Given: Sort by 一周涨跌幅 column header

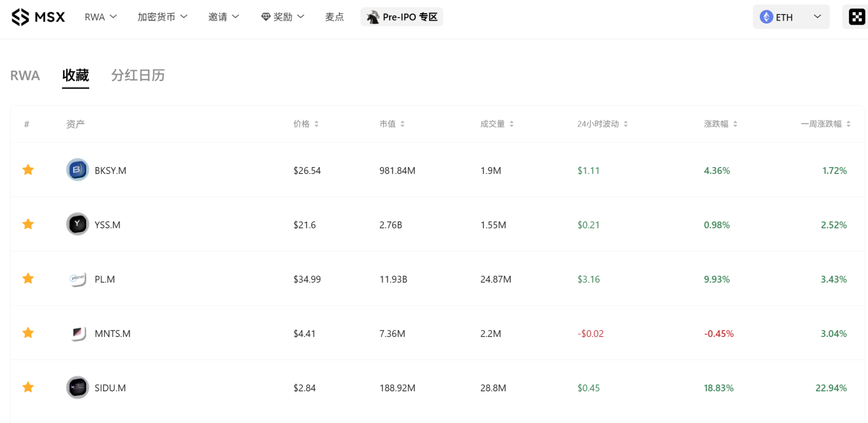Looking at the screenshot, I should [825, 124].
